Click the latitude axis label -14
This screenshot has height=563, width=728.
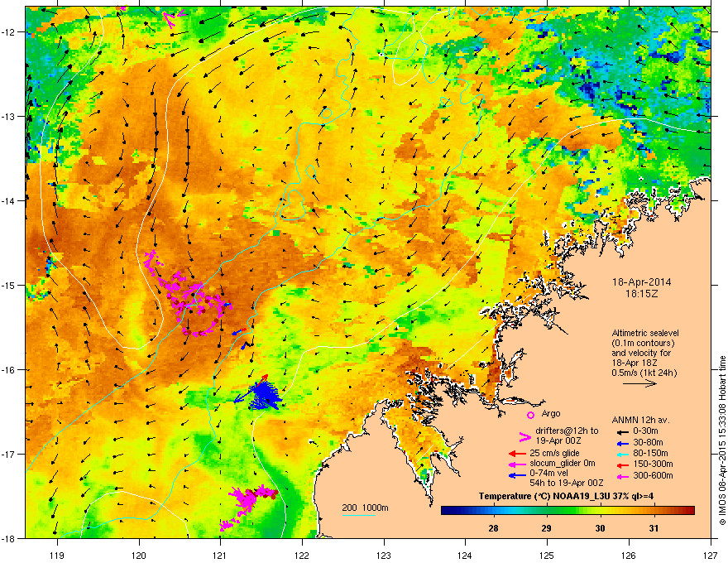tap(9, 201)
